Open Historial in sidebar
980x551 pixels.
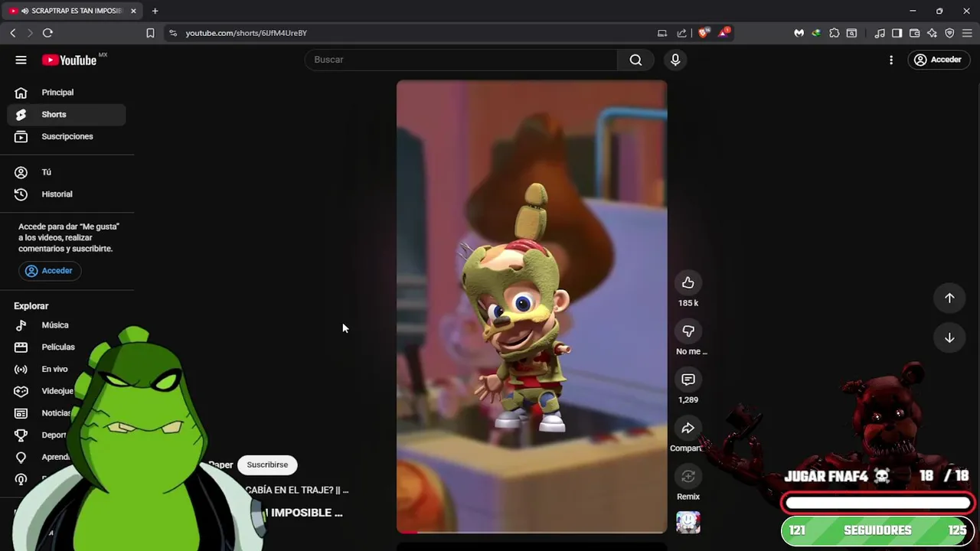67,194
